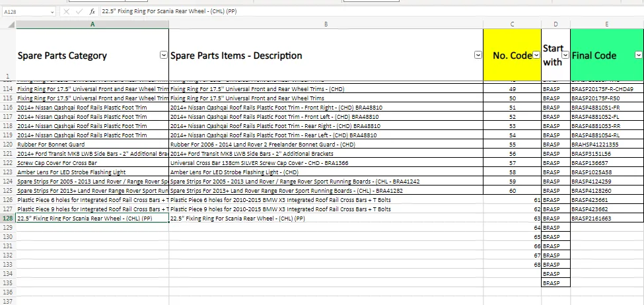Screen dimensions: 644x305
Task: Click Final Code cell BRASP136657
Action: click(x=607, y=163)
